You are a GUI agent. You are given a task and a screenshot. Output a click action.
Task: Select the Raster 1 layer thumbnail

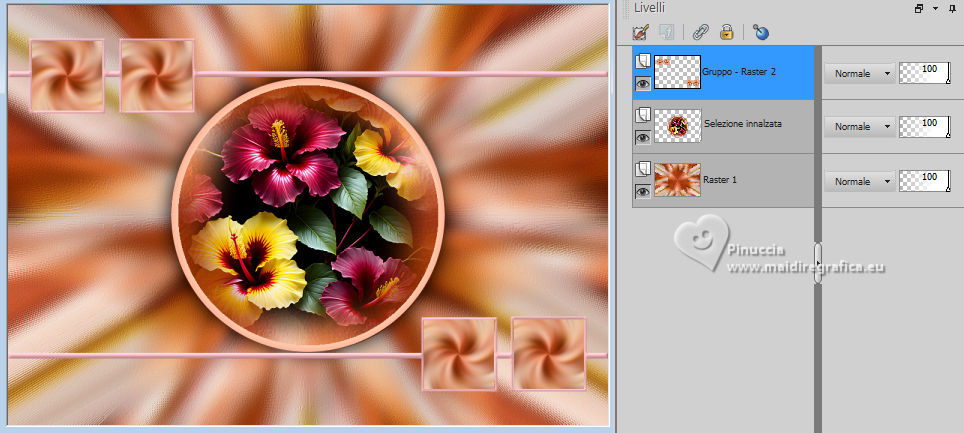tap(678, 180)
